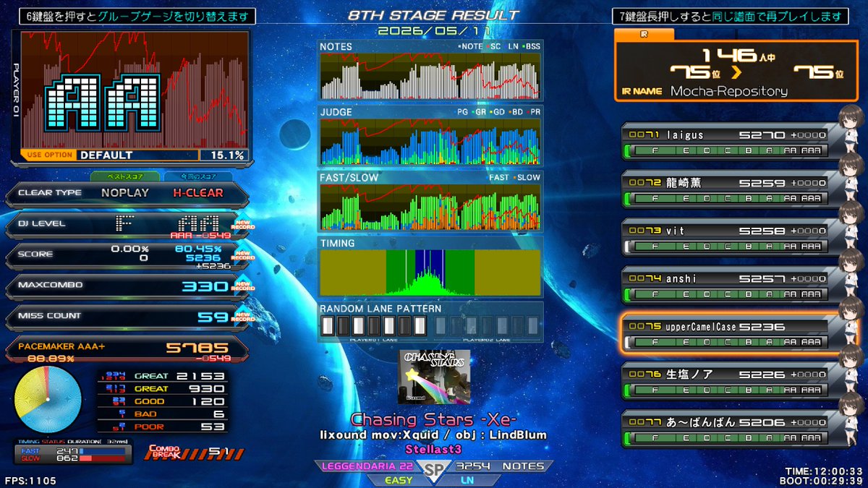868x488 pixels.
Task: Click the 6鍵盤 groove gauge switch hint banner
Action: [137, 16]
